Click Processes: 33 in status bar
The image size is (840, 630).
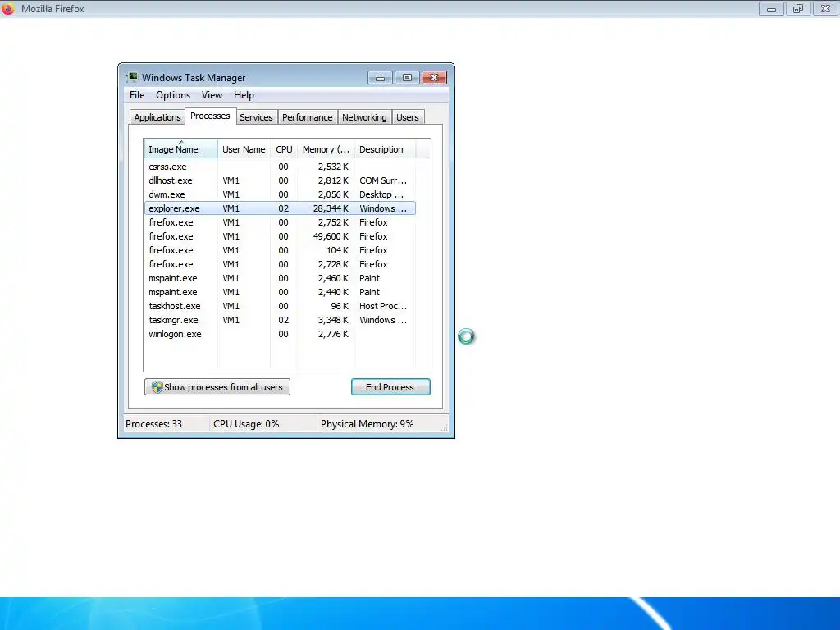tap(153, 424)
